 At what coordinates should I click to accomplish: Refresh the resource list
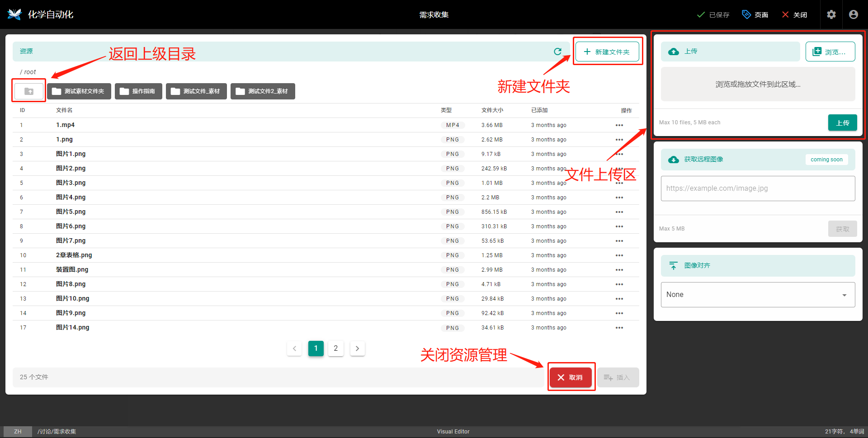pos(558,51)
